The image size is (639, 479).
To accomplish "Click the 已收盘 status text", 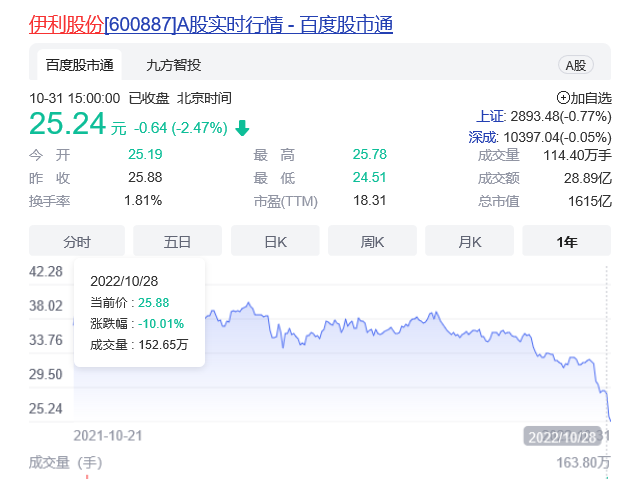I will point(149,98).
